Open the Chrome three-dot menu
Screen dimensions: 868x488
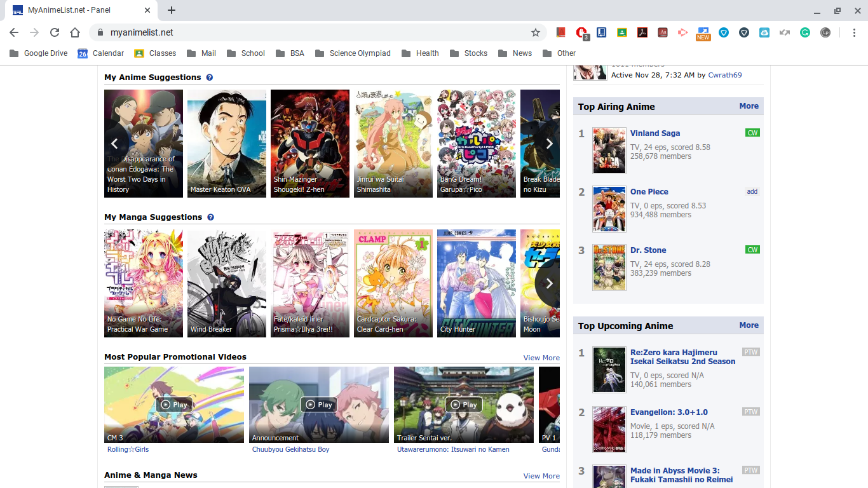(x=853, y=32)
